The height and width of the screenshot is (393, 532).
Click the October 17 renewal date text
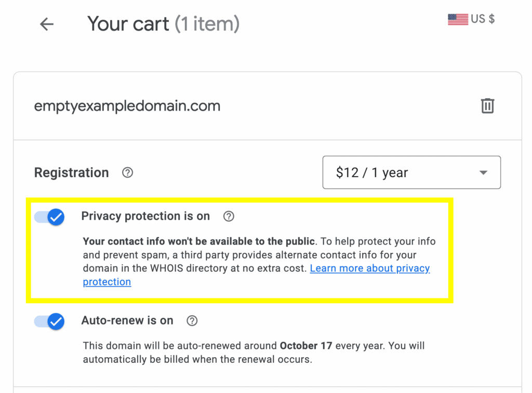(x=305, y=346)
